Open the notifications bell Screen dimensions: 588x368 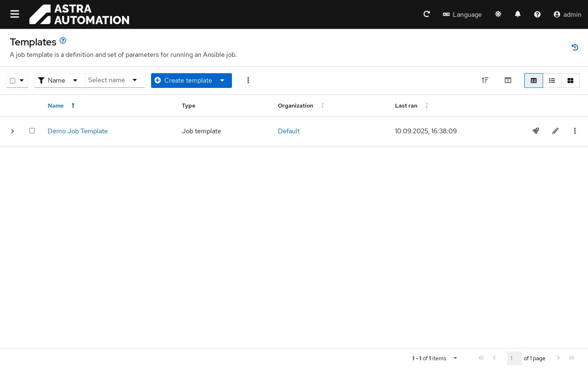point(518,14)
